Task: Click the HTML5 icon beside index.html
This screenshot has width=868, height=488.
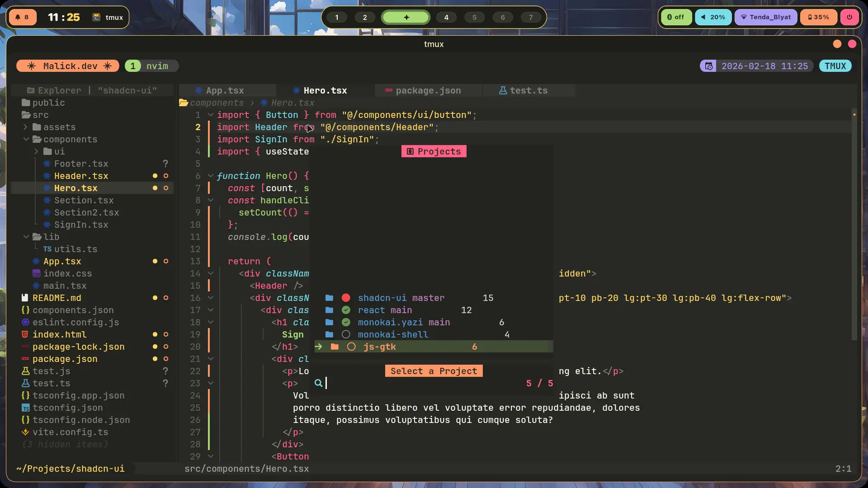Action: [x=25, y=334]
